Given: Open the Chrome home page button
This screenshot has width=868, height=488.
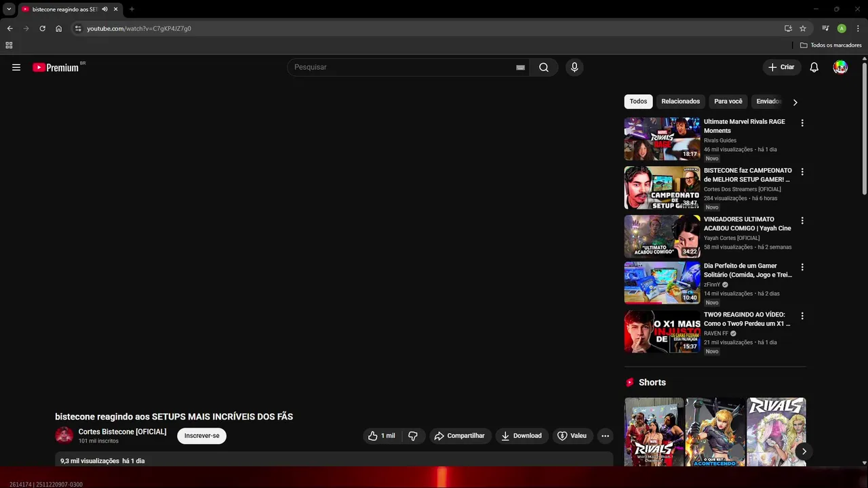Looking at the screenshot, I should coord(58,28).
